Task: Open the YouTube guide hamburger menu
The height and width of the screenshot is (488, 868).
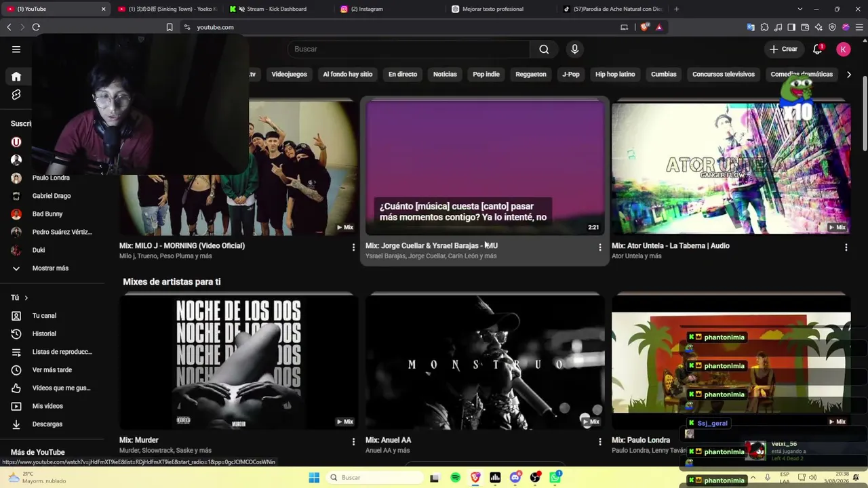Action: click(16, 49)
